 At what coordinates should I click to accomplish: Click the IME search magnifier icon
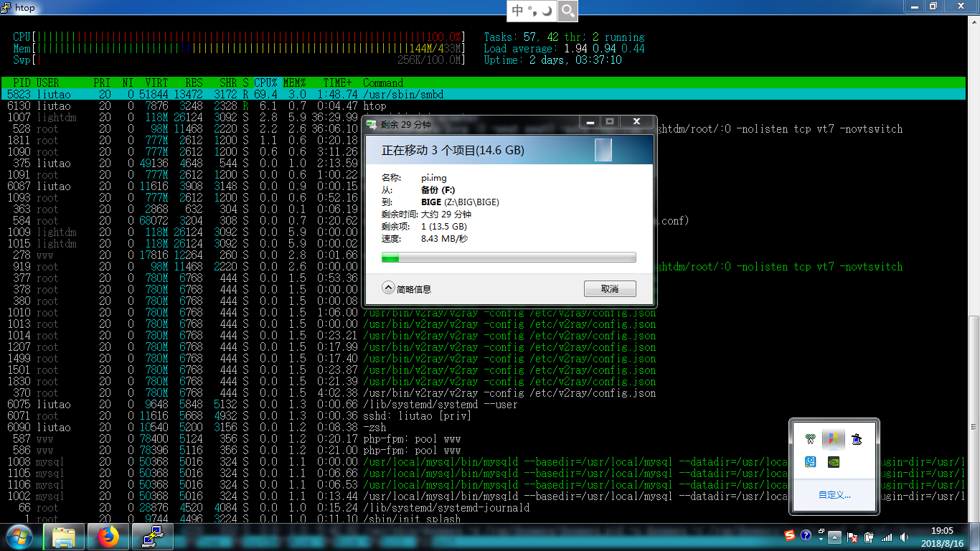pos(567,11)
